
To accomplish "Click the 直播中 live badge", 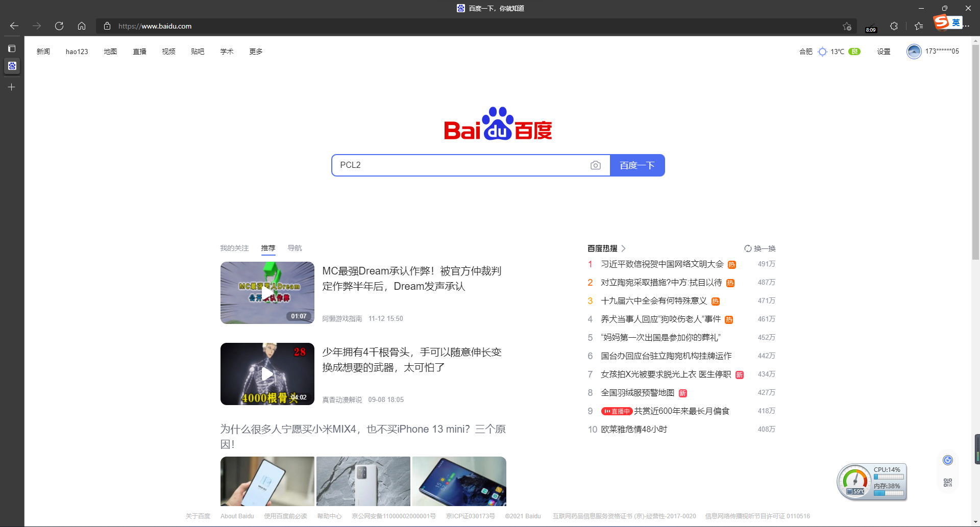I will click(x=617, y=411).
